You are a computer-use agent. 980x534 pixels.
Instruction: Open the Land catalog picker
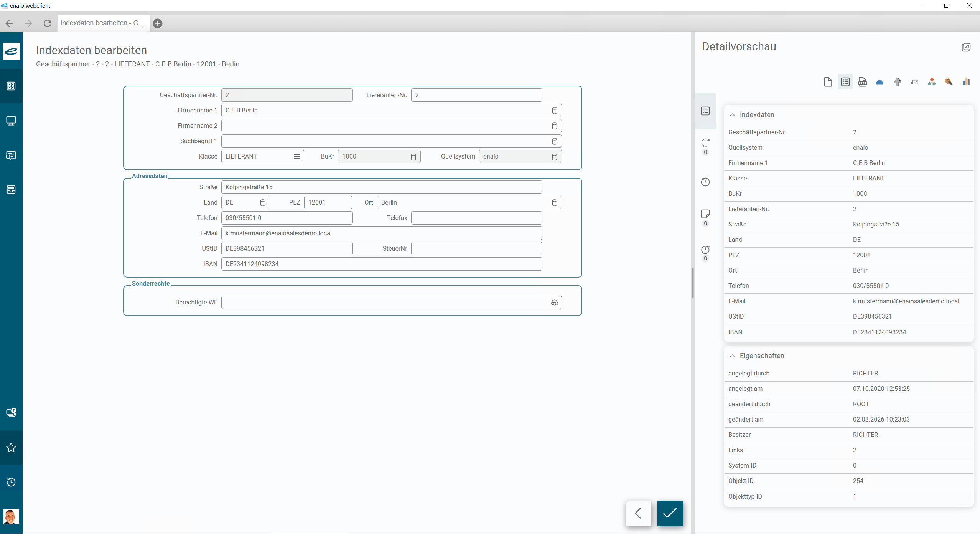coord(263,203)
